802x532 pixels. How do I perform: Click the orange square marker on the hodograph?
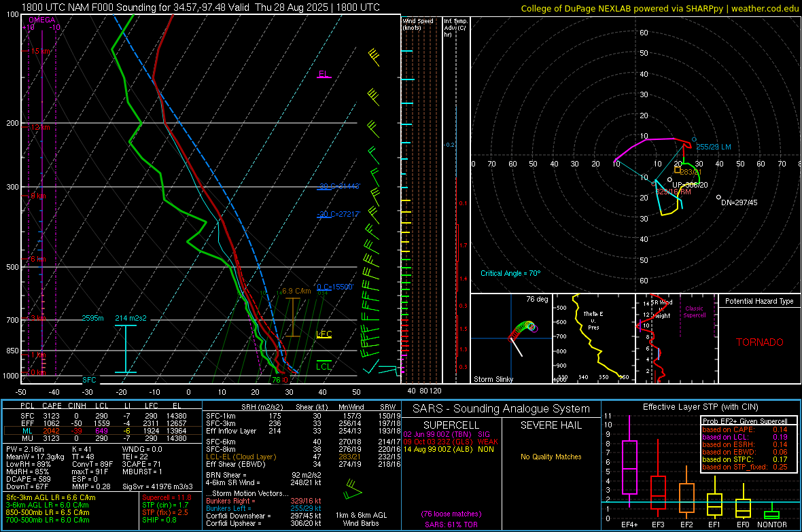point(677,170)
